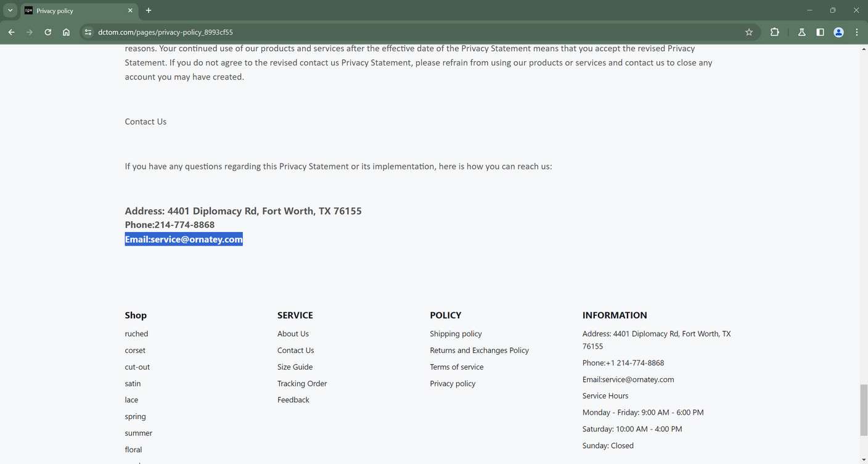The height and width of the screenshot is (464, 868).
Task: Open the Size Guide link
Action: (x=295, y=367)
